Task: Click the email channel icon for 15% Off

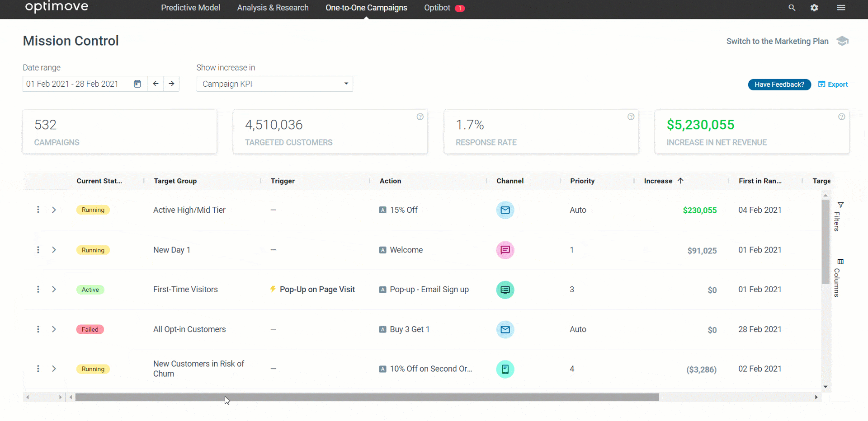Action: [505, 210]
